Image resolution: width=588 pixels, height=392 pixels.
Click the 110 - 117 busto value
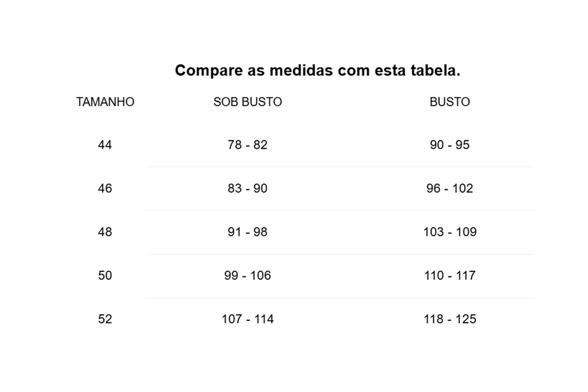pos(449,276)
